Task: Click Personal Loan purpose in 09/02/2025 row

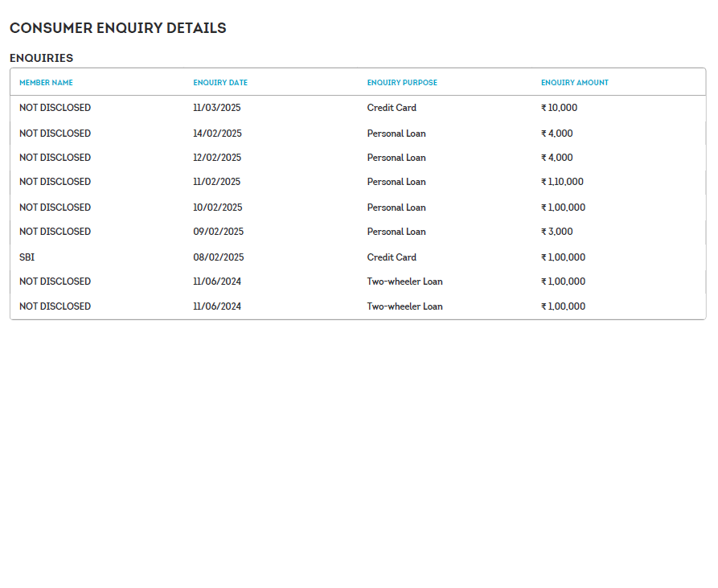Action: coord(396,232)
